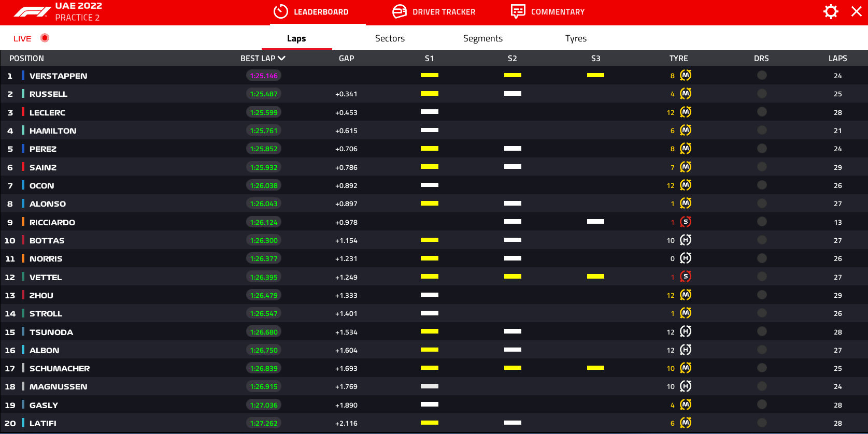Image resolution: width=868 pixels, height=434 pixels.
Task: Click the Commentary speech bubble icon
Action: [518, 11]
